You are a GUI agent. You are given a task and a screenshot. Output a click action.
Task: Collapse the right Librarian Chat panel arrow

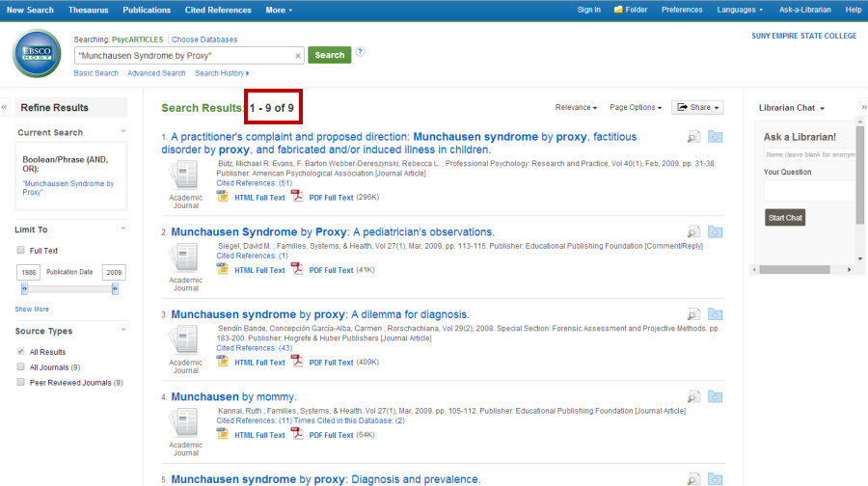pos(863,107)
